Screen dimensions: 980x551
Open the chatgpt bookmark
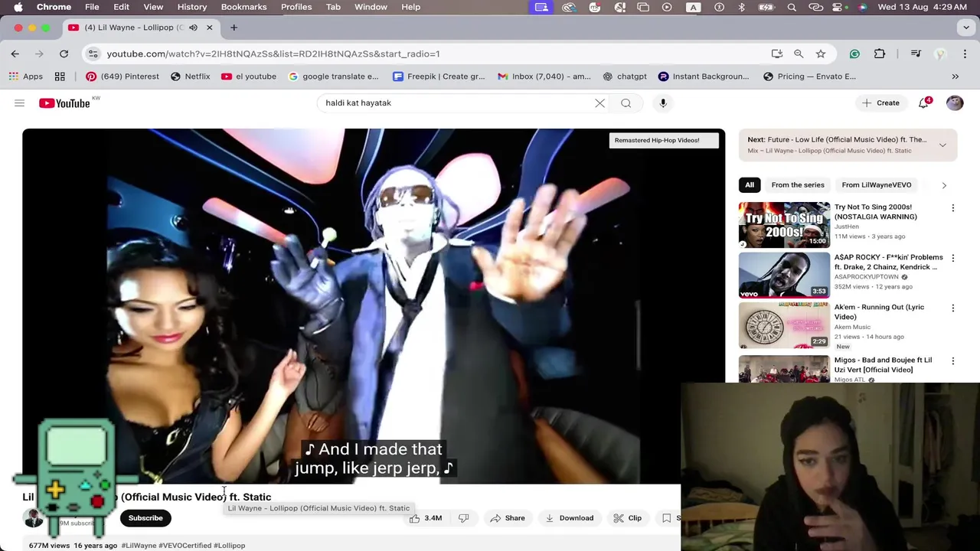625,77
